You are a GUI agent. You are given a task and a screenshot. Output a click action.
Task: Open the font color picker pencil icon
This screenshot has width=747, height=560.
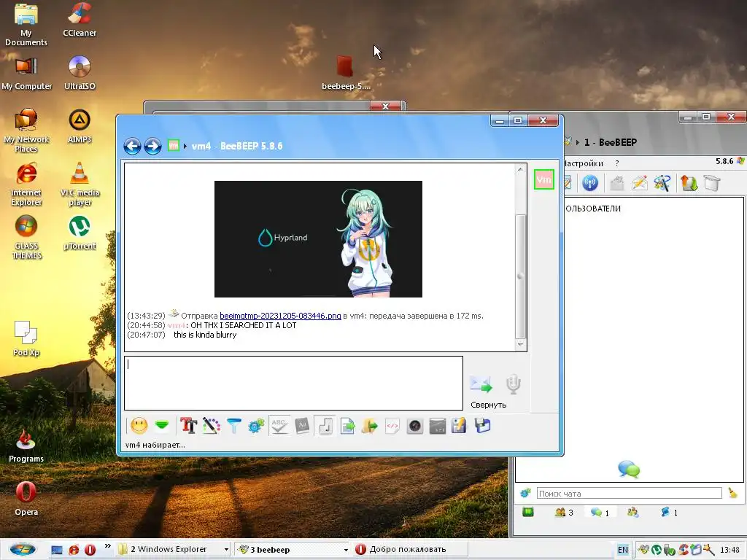(211, 425)
